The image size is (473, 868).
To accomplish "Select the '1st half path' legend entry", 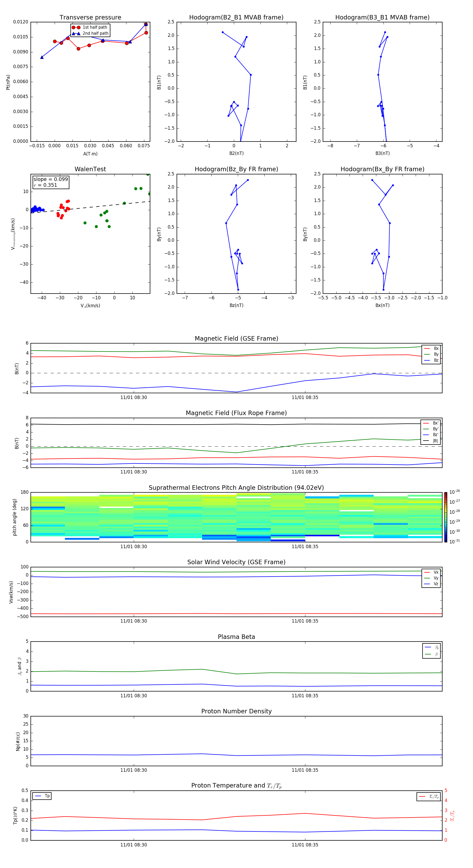I will (90, 27).
